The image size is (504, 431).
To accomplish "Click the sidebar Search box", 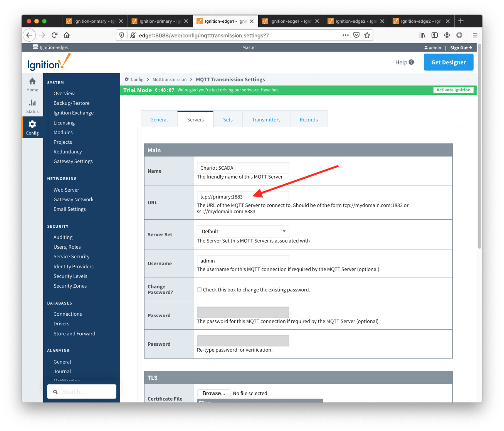I will click(x=82, y=392).
